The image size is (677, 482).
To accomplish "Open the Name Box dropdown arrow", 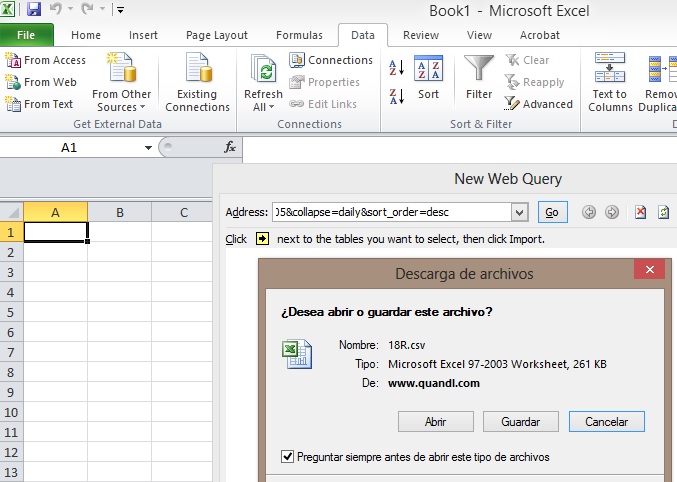I will 148,148.
